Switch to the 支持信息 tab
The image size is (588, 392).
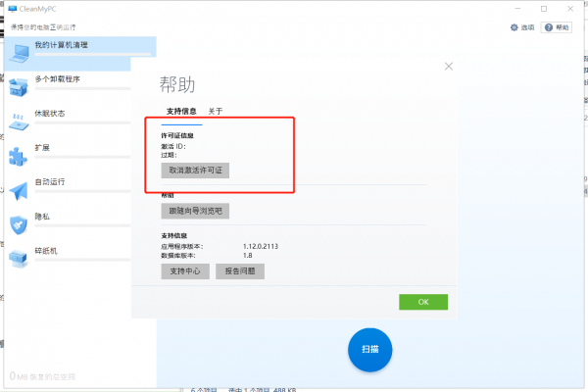181,111
